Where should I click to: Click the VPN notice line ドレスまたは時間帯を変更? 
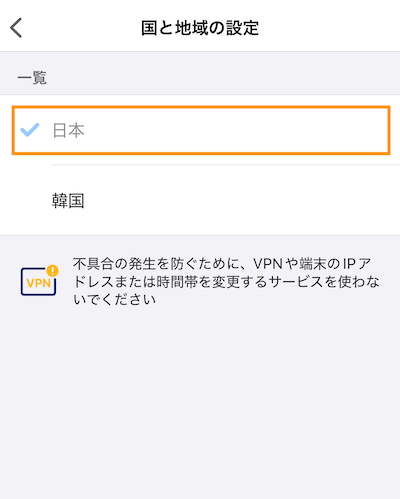pos(226,282)
